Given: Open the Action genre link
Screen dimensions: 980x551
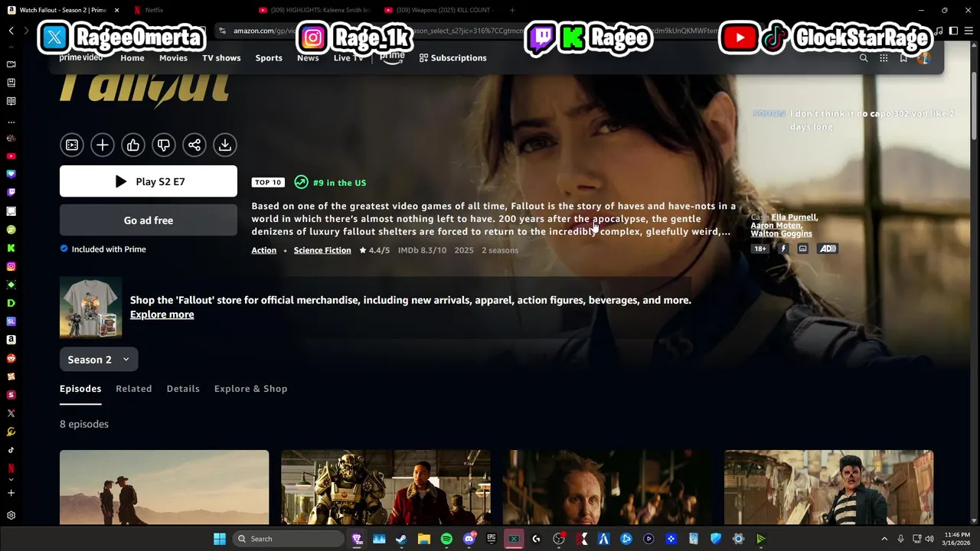Looking at the screenshot, I should coord(264,250).
